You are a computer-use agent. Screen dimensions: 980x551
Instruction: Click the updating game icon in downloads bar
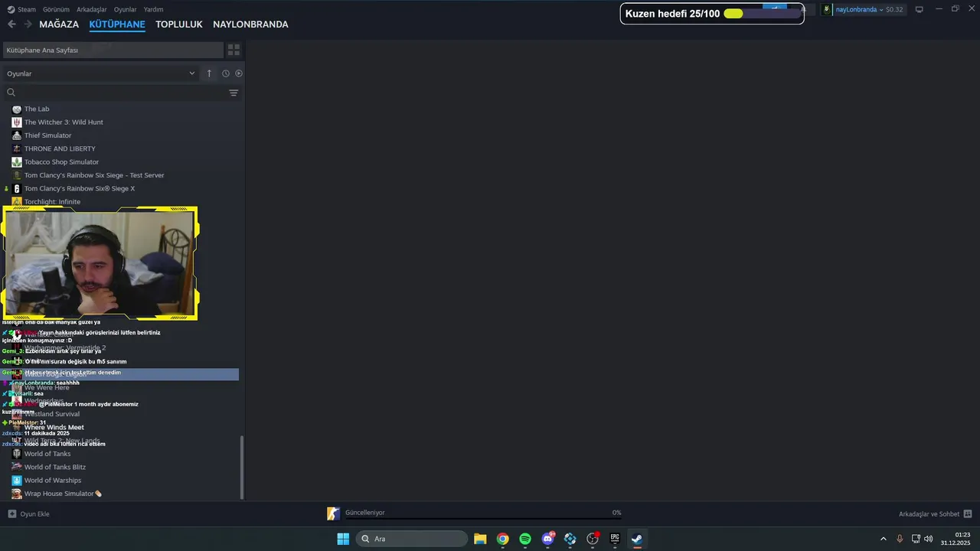(333, 514)
